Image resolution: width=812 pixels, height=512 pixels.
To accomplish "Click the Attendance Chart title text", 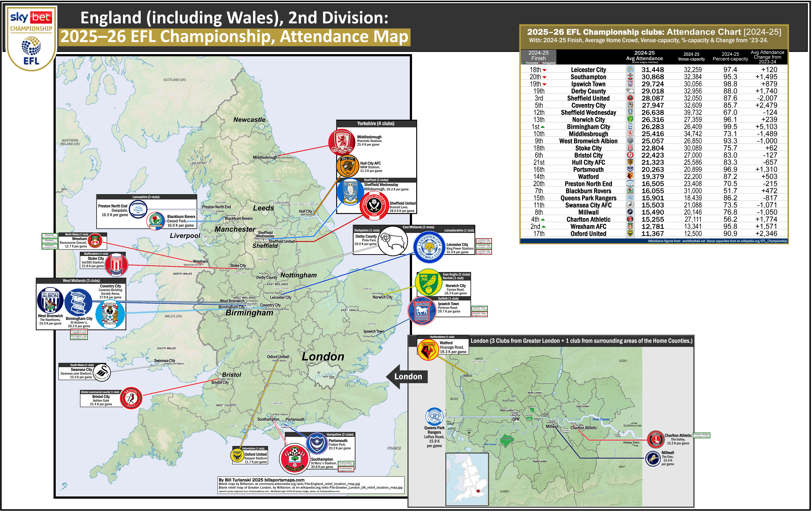I will (654, 32).
